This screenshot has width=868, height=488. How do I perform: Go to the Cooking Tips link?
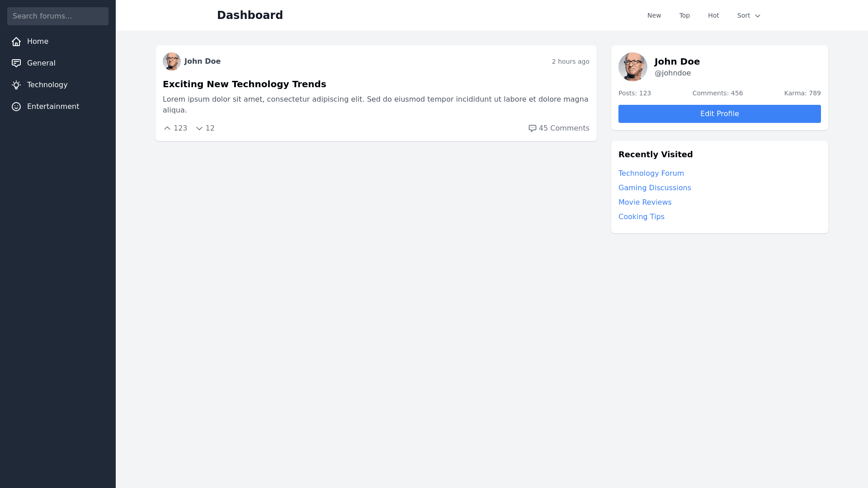tap(641, 217)
